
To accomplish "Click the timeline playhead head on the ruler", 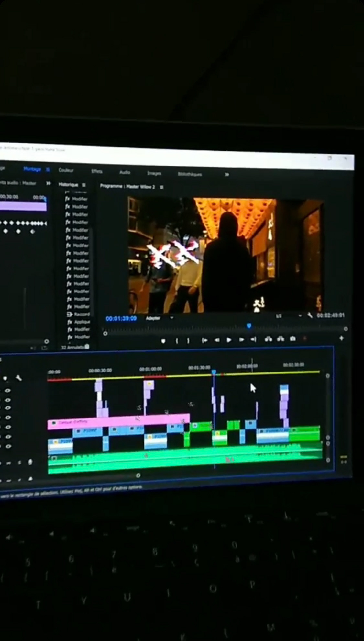I will point(214,372).
